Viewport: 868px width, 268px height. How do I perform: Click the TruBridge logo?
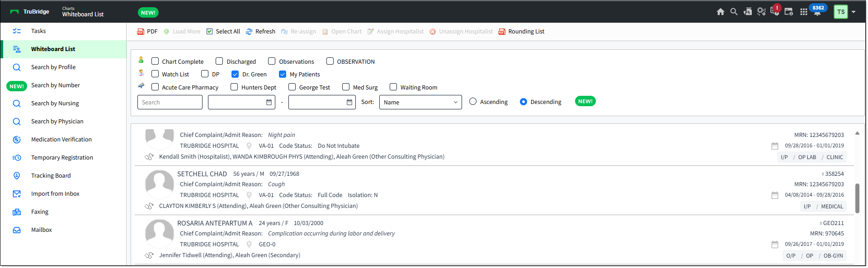(30, 12)
